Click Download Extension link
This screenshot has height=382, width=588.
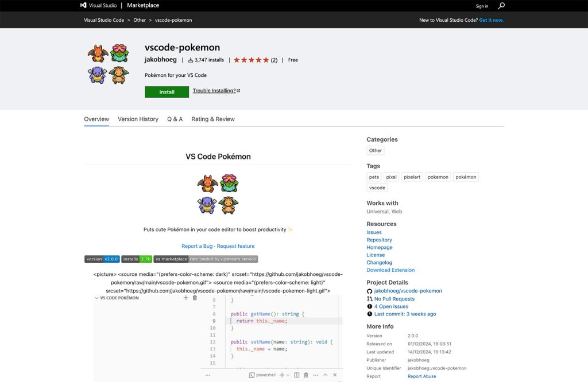pyautogui.click(x=390, y=270)
